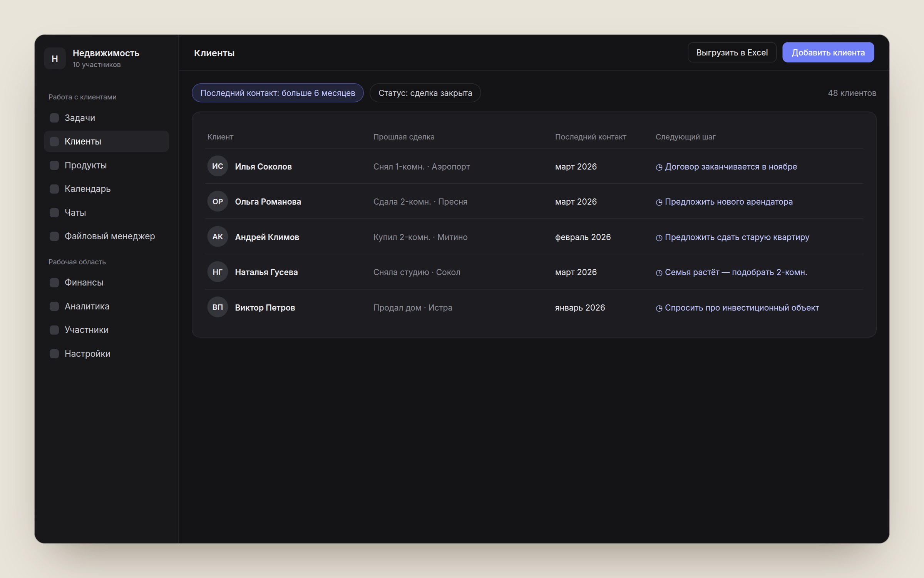This screenshot has width=924, height=578.
Task: Click the Участники sidebar icon
Action: click(54, 330)
